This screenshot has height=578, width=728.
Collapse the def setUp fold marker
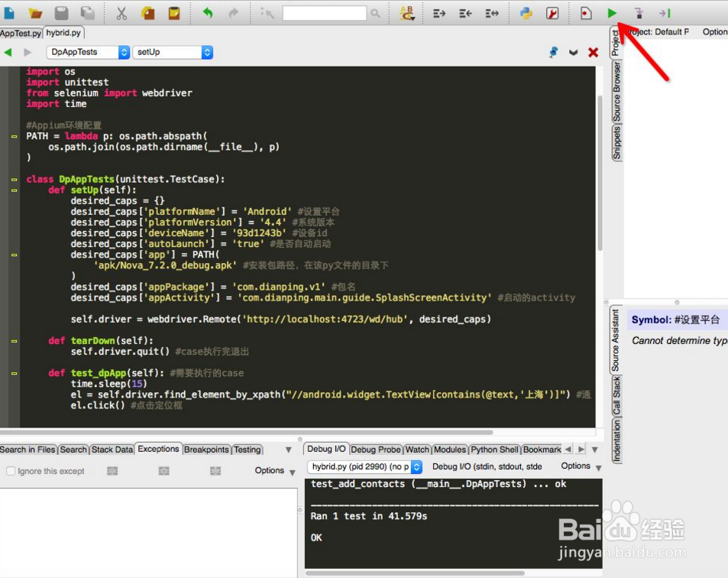pos(14,190)
